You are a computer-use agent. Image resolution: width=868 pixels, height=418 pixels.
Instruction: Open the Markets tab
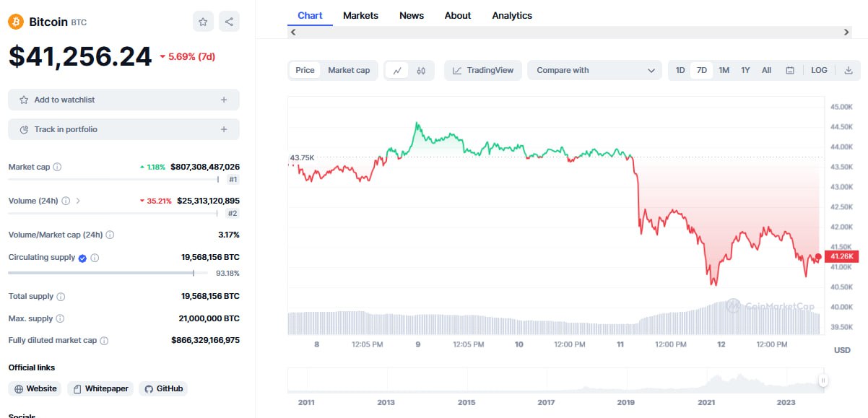click(360, 15)
